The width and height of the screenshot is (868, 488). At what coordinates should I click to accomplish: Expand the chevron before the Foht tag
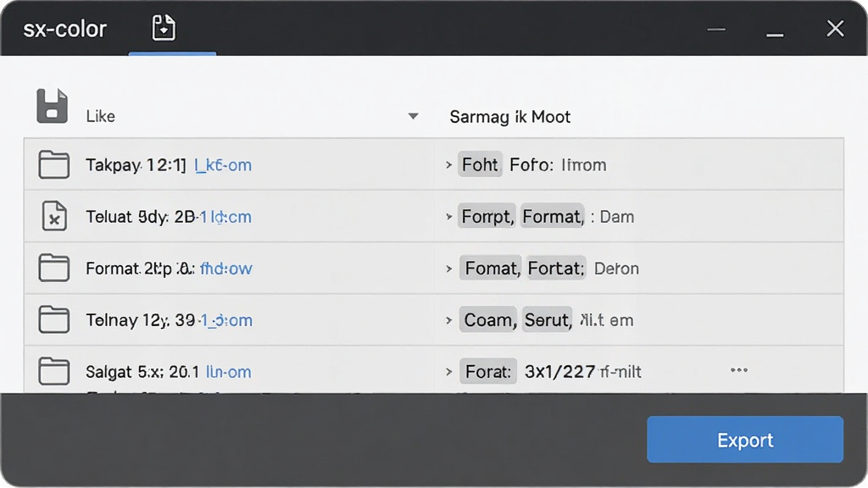click(449, 165)
